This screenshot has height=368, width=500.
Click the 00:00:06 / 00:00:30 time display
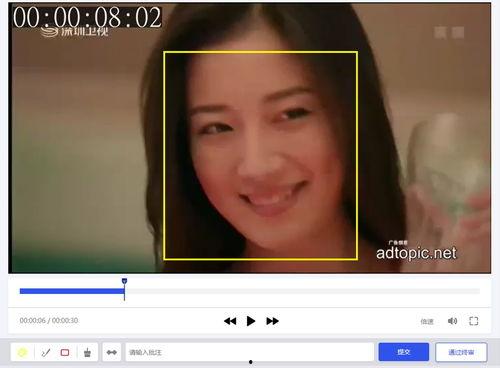click(49, 321)
